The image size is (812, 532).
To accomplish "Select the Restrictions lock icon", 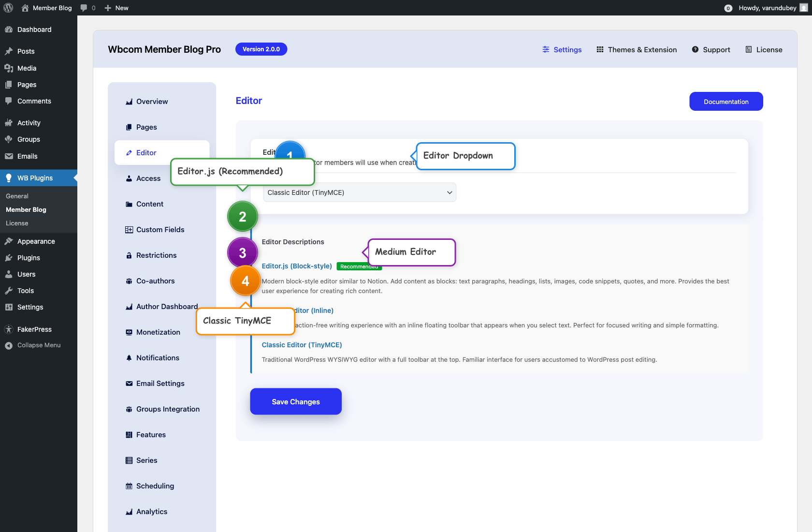I will [129, 255].
